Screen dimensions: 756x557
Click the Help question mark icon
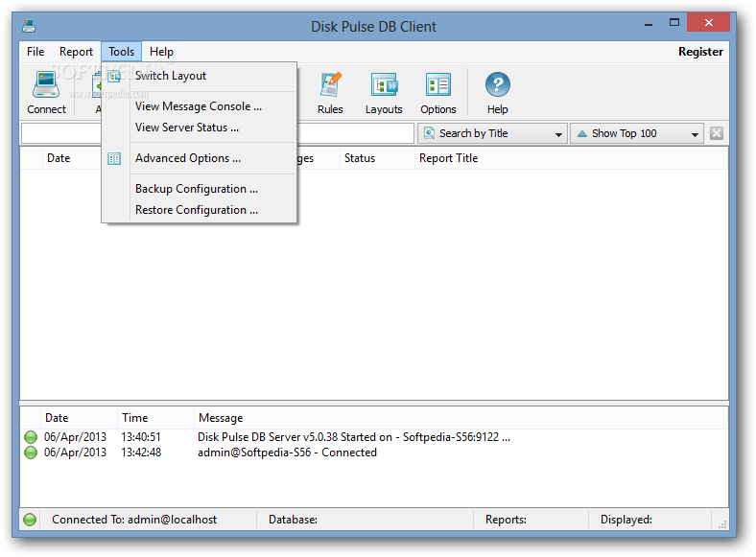coord(498,84)
